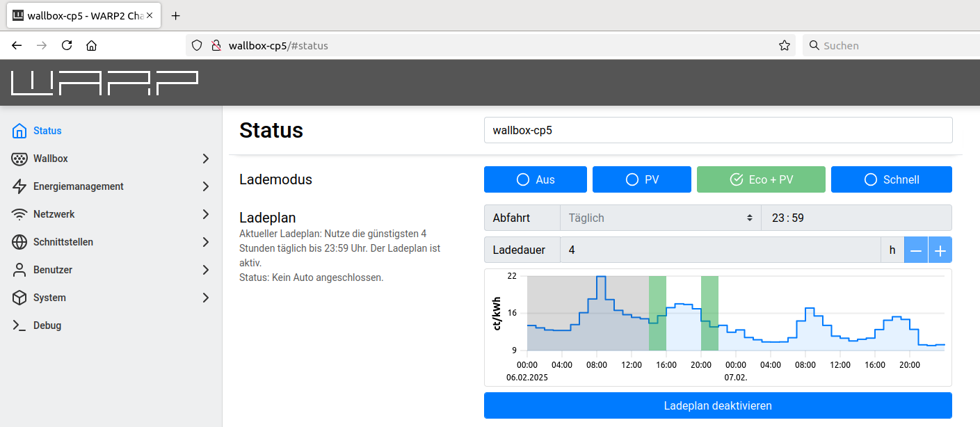This screenshot has width=980, height=427.
Task: Expand the Netzwerk menu chevron
Action: pos(205,214)
